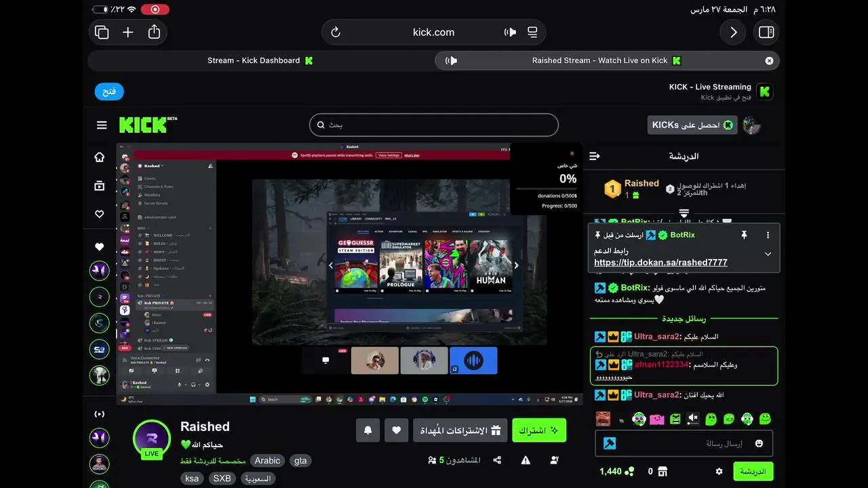Switch to Stream - Kick Dashboard tab
868x488 pixels.
click(260, 60)
